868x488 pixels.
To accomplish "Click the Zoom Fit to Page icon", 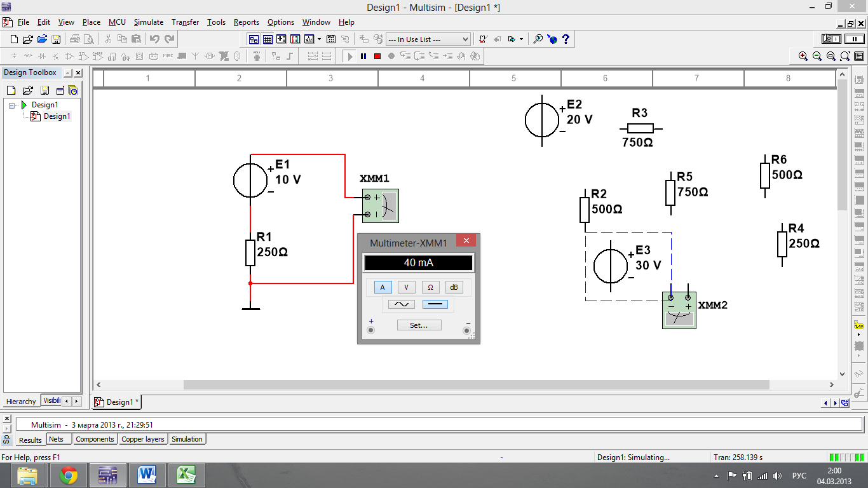I will (845, 56).
